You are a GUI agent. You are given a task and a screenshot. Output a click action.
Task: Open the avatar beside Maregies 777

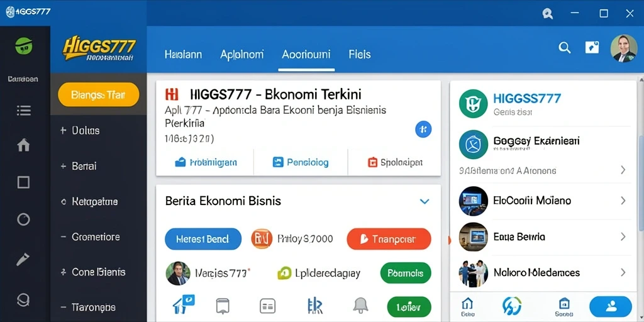click(178, 273)
